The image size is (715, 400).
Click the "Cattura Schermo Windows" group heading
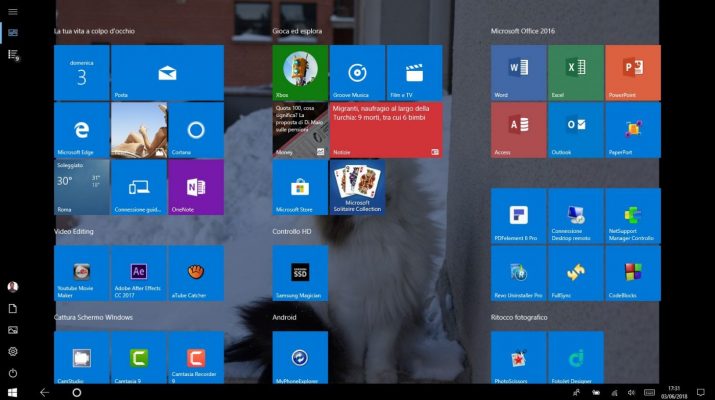[x=93, y=317]
